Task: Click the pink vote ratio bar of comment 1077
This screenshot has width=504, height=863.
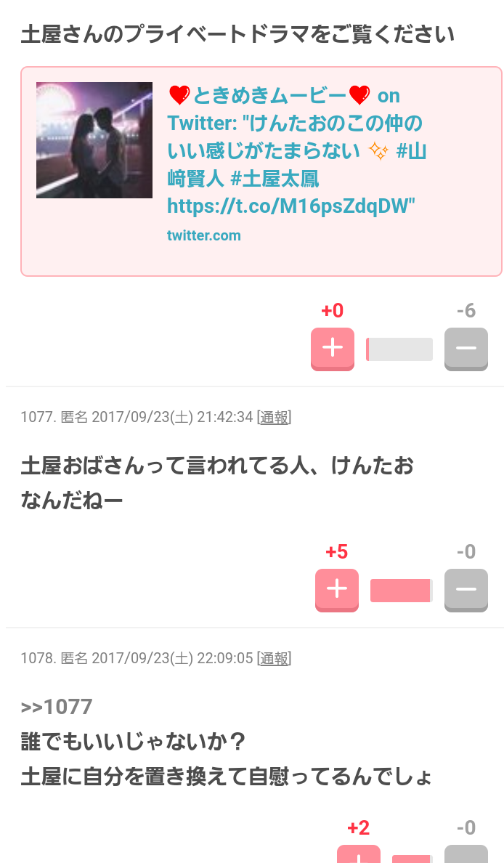Action: tap(401, 591)
